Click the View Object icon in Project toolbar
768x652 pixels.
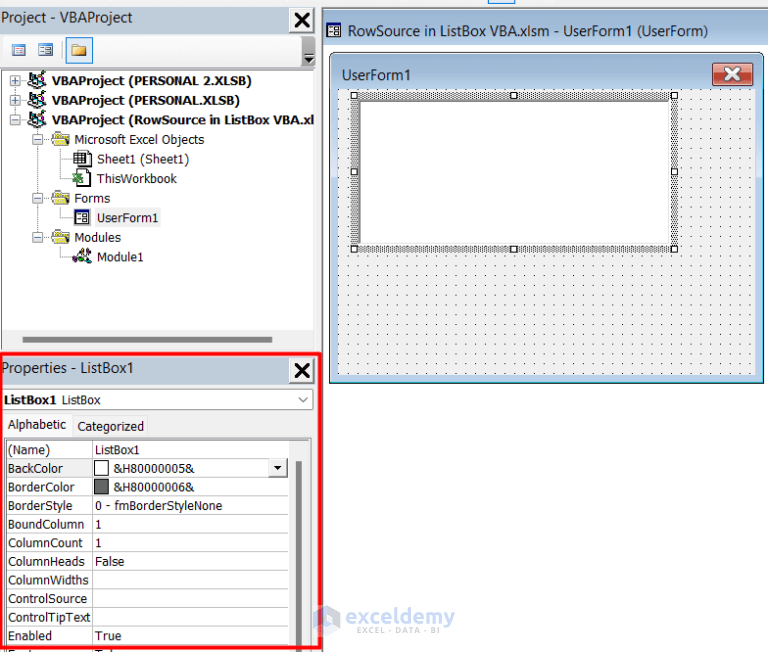(x=46, y=50)
